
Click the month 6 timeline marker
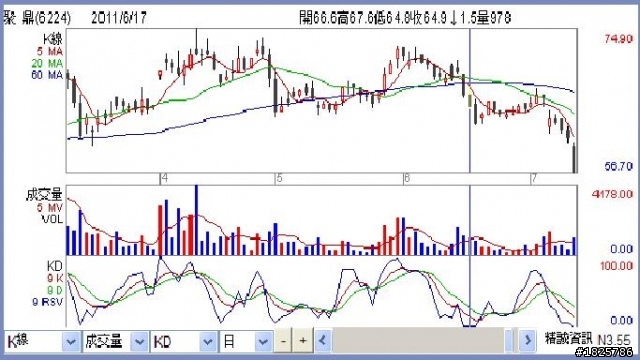406,179
